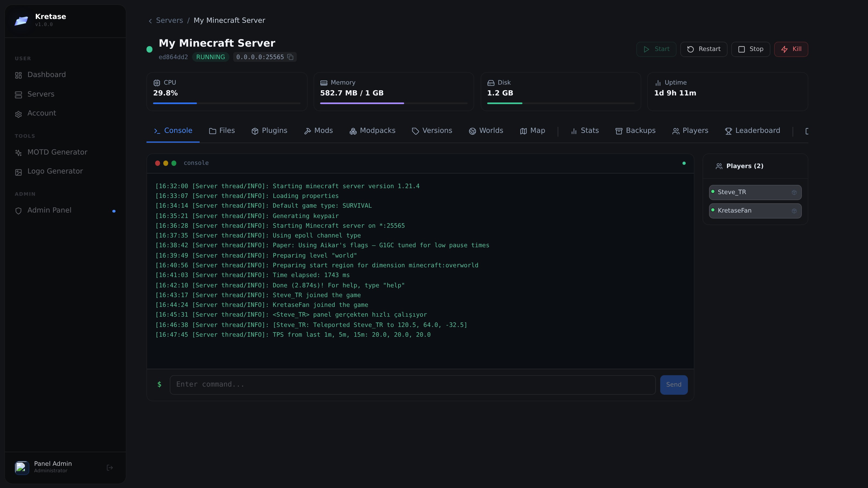Open the Versions tab
Viewport: 868px width, 488px height.
[x=432, y=131]
